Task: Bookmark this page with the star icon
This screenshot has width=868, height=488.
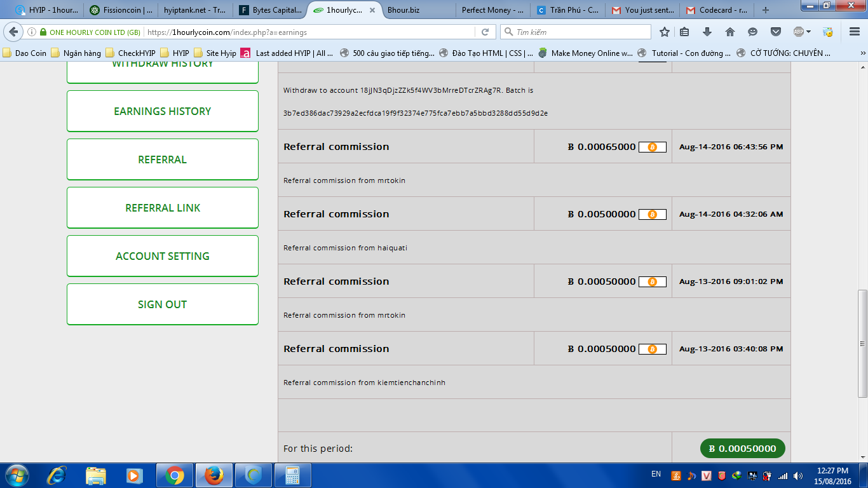Action: click(x=665, y=32)
